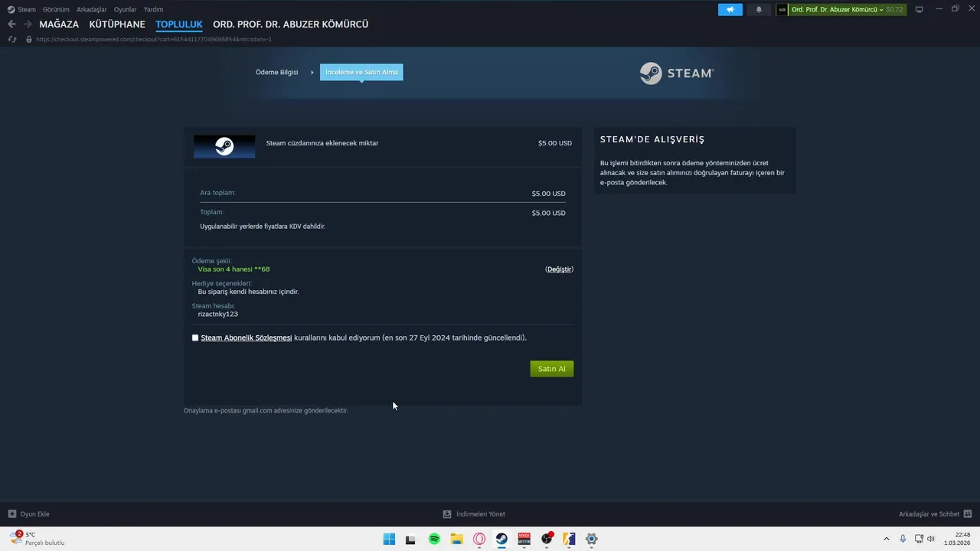Click the rizactnky123 Steam account name
The width and height of the screenshot is (980, 551).
tap(217, 314)
